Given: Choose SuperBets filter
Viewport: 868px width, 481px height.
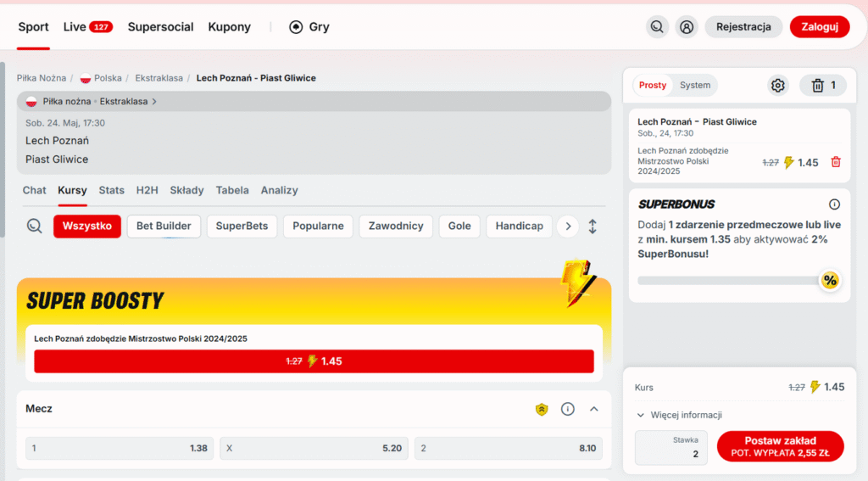Looking at the screenshot, I should point(242,227).
